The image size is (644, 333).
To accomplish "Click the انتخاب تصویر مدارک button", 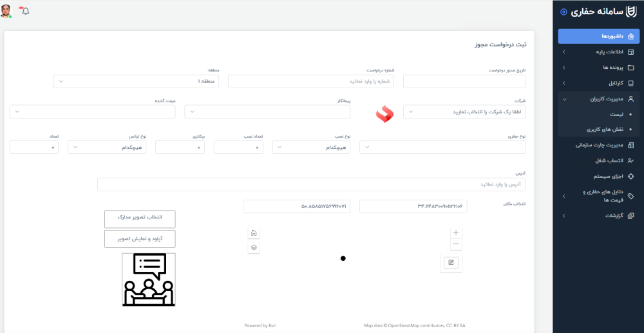I will [140, 218].
